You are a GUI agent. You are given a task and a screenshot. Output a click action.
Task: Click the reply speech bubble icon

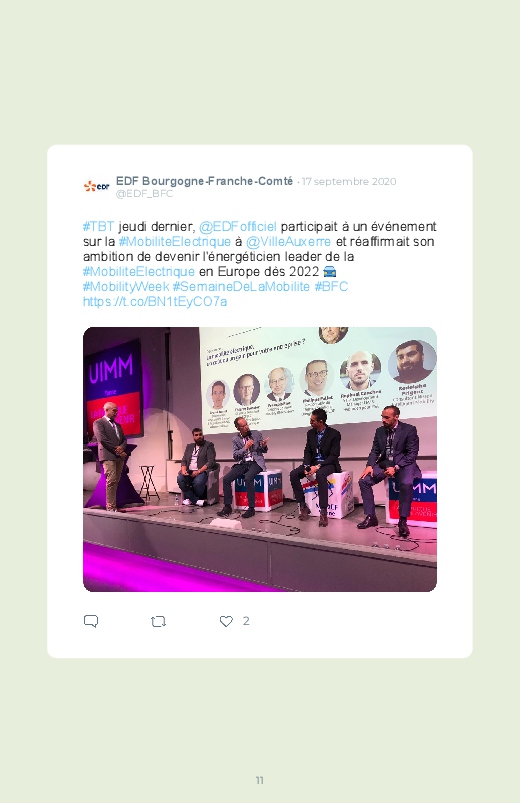[91, 621]
